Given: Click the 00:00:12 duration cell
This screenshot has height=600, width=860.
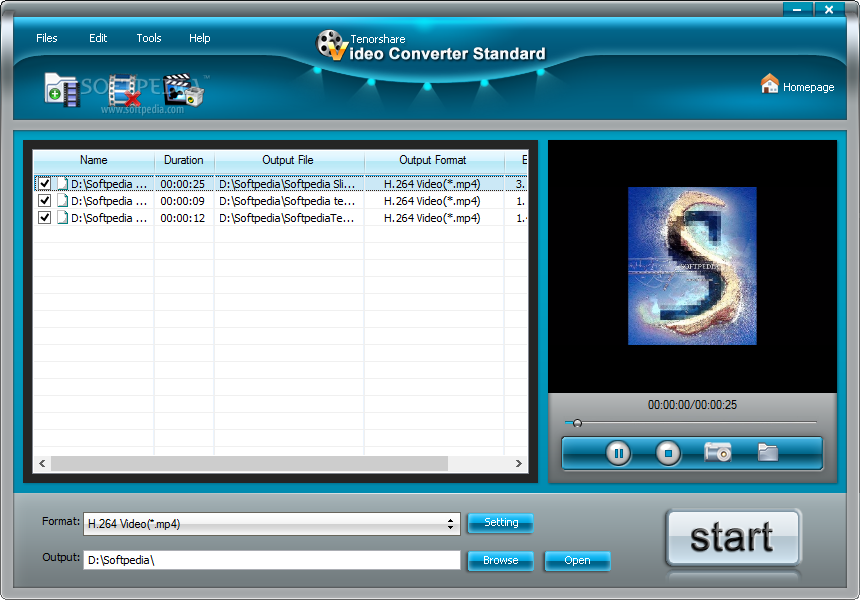Looking at the screenshot, I should click(183, 218).
